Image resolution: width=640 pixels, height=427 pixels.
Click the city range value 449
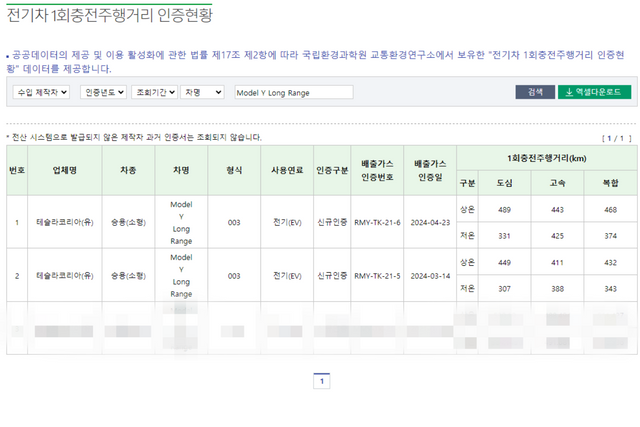tap(504, 262)
